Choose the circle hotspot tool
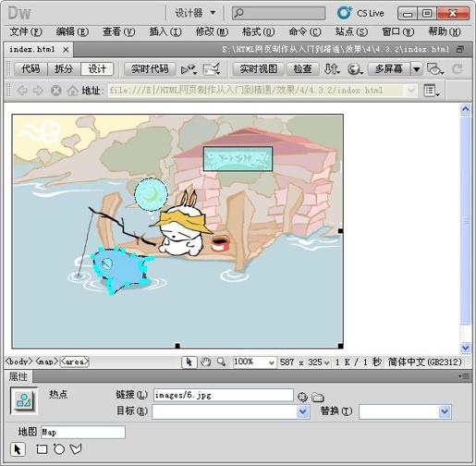 (59, 449)
